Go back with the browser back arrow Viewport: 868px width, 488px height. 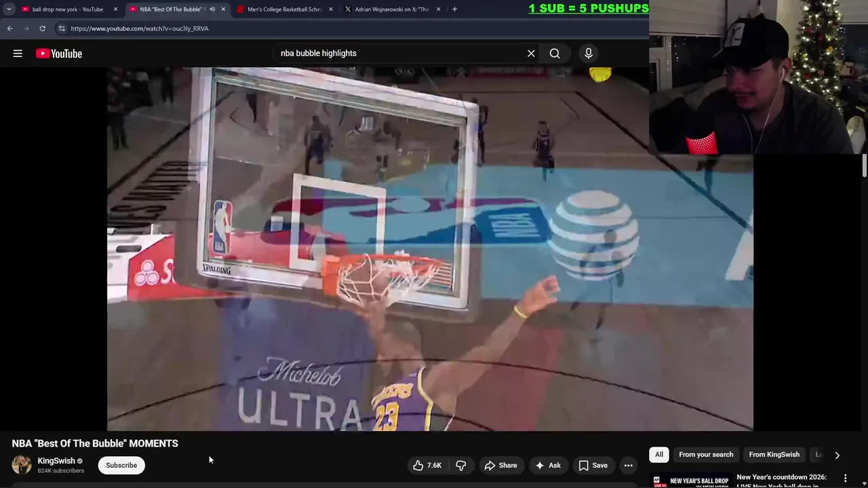tap(9, 28)
